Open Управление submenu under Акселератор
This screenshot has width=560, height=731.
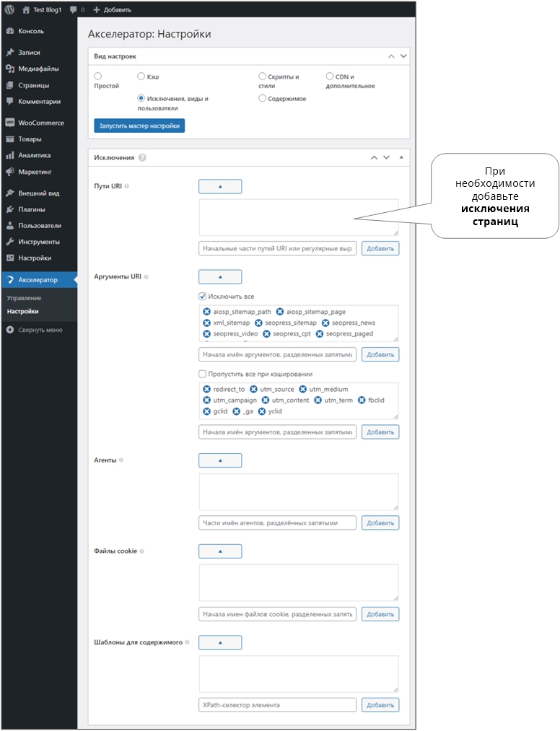pos(24,298)
